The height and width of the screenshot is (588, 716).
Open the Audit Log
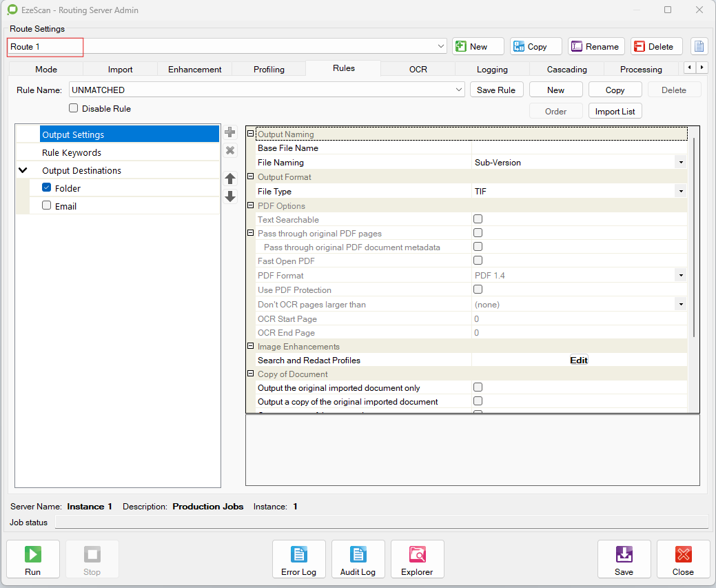pyautogui.click(x=358, y=559)
